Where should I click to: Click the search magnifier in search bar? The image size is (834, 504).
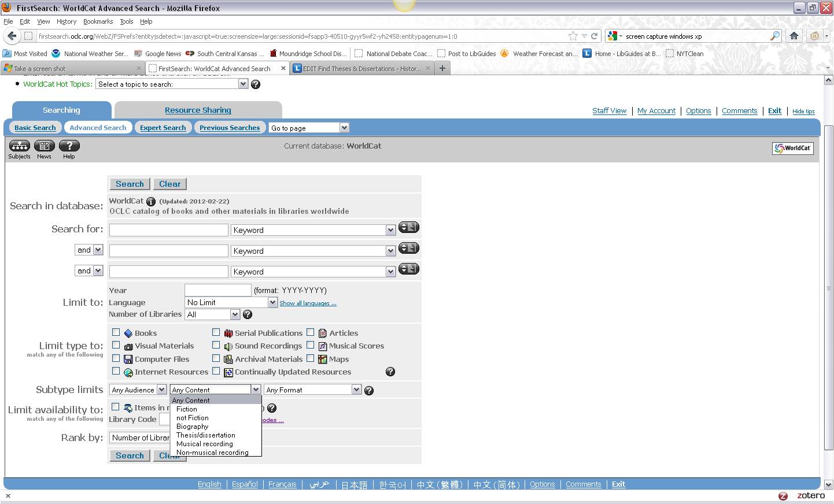775,36
